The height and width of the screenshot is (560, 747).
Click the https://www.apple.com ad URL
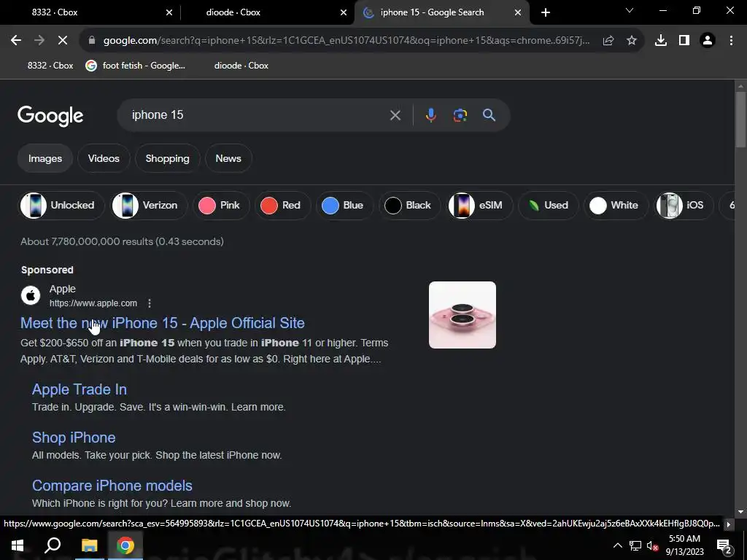pyautogui.click(x=93, y=303)
